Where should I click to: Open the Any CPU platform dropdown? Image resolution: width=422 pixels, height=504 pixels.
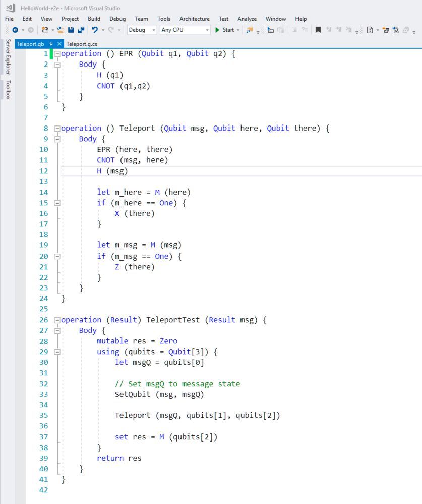tap(207, 30)
